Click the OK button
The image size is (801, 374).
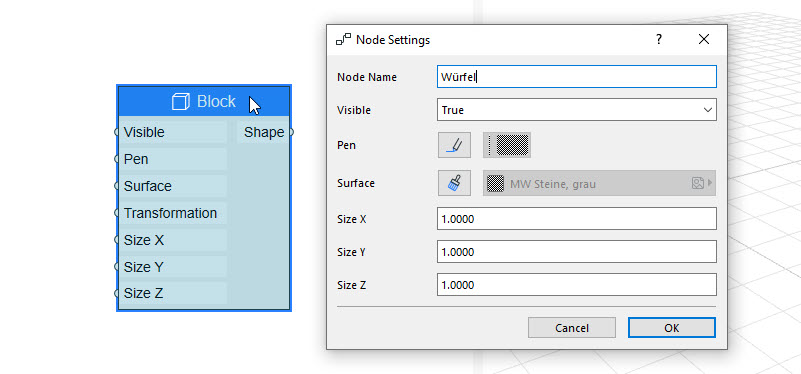coord(672,328)
